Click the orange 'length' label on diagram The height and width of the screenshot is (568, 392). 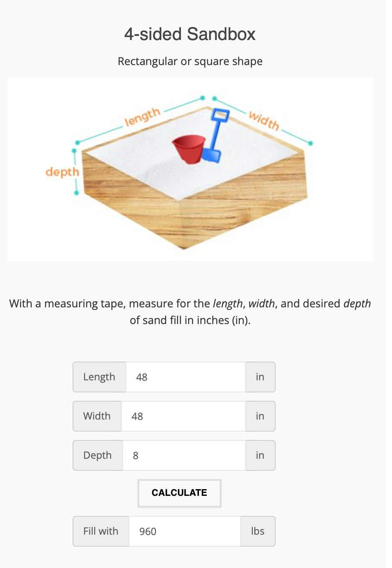tap(143, 117)
